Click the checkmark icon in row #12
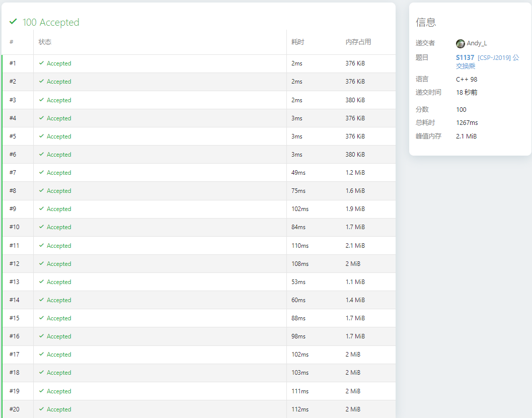532x418 pixels. 41,263
